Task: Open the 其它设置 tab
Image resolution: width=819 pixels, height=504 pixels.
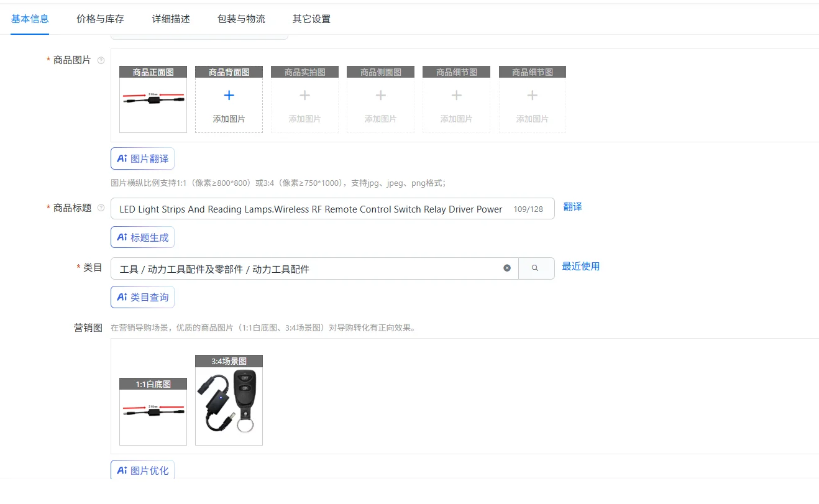Action: pyautogui.click(x=311, y=19)
